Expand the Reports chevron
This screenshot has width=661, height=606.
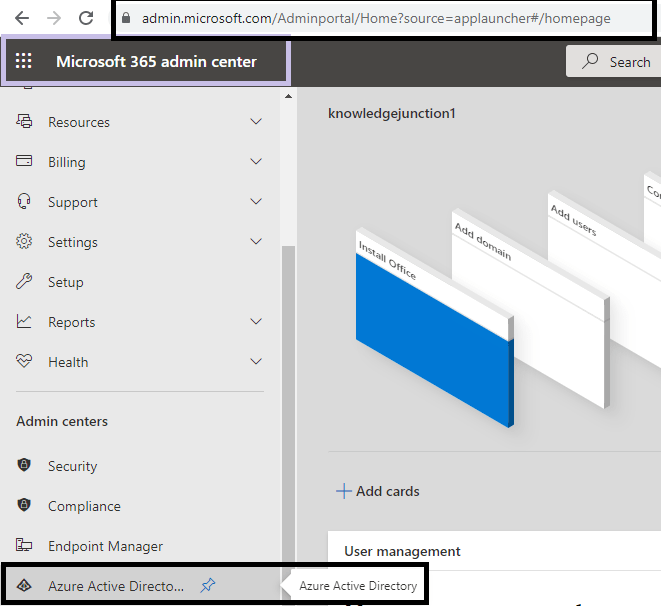pyautogui.click(x=256, y=322)
